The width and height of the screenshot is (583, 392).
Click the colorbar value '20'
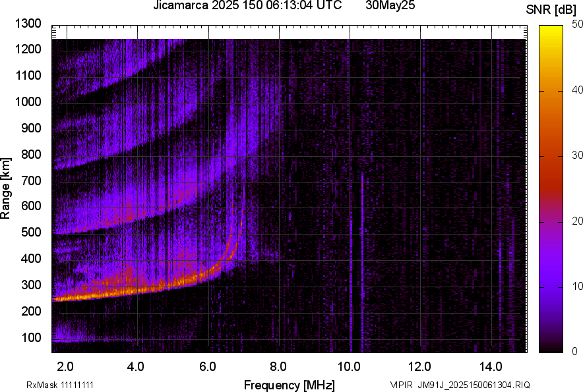click(x=577, y=221)
